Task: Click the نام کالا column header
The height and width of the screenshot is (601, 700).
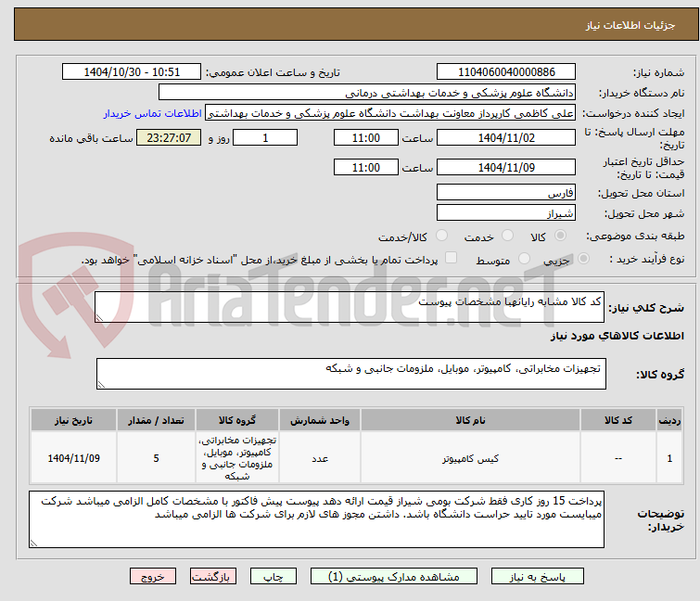Action: pos(470,420)
